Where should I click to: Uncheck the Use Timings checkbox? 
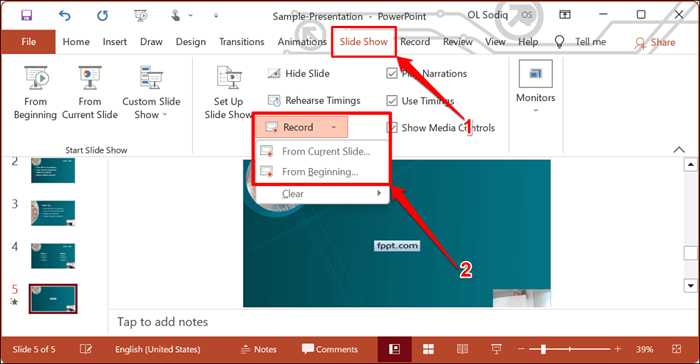[x=392, y=100]
